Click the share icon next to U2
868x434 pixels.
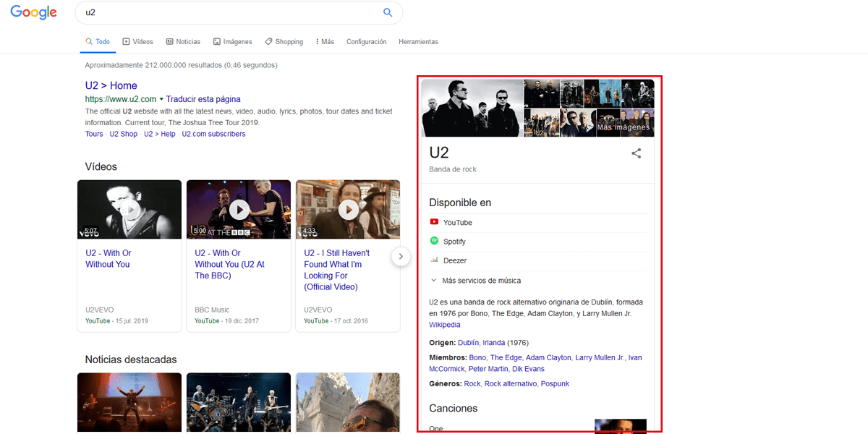(636, 153)
